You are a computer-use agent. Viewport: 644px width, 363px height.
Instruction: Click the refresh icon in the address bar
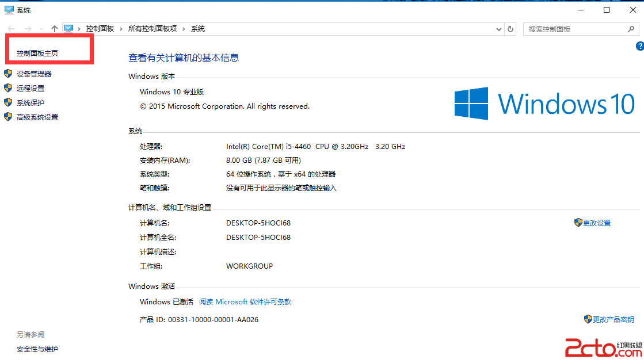(x=510, y=28)
